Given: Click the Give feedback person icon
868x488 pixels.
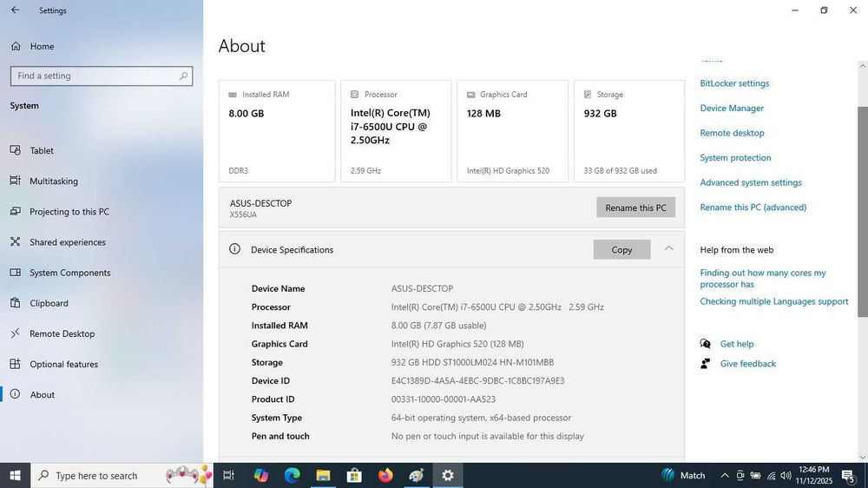Looking at the screenshot, I should [x=705, y=364].
